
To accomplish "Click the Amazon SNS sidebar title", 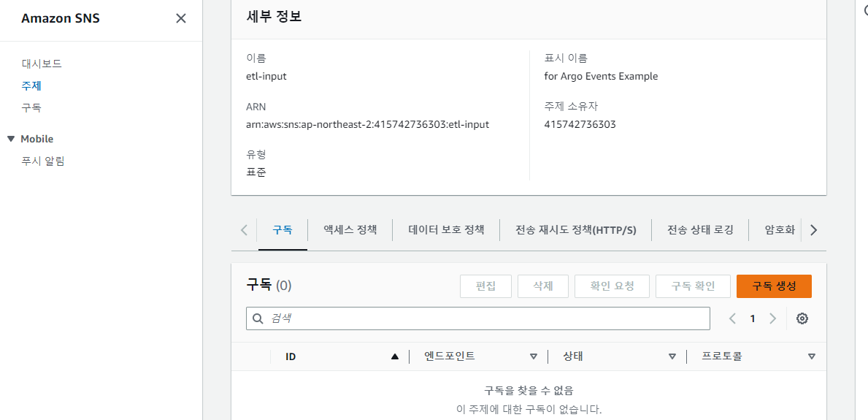I will pyautogui.click(x=61, y=18).
